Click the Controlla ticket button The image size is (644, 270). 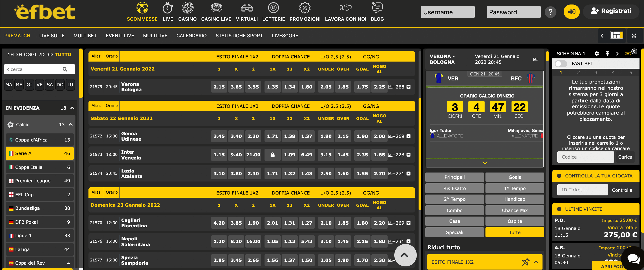(x=622, y=190)
